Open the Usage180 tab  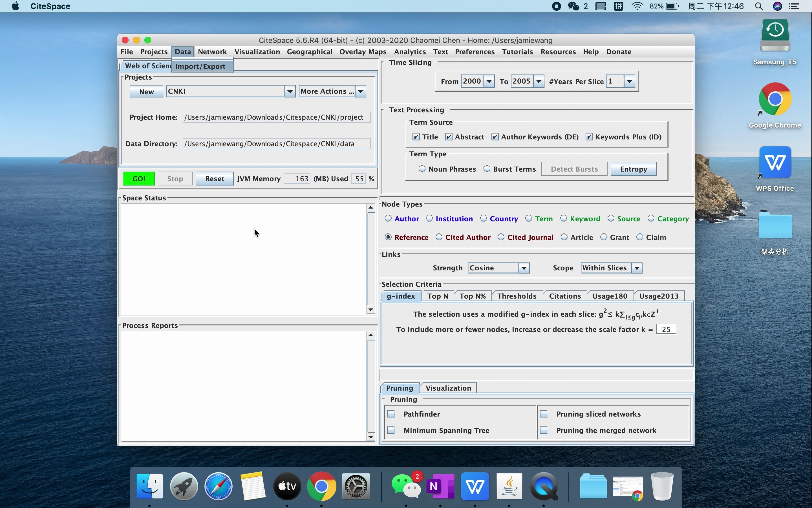click(610, 296)
